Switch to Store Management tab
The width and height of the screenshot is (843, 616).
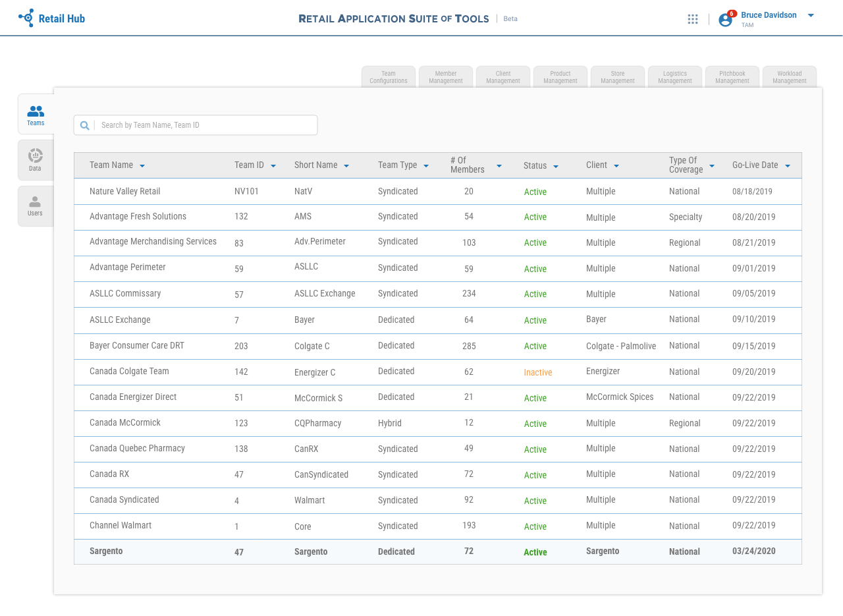[x=618, y=77]
